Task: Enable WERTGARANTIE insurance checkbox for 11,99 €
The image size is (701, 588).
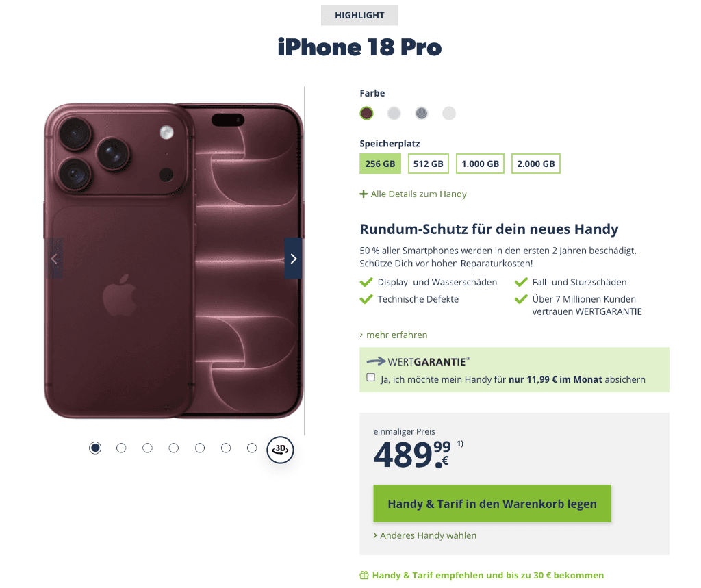Action: coord(370,377)
